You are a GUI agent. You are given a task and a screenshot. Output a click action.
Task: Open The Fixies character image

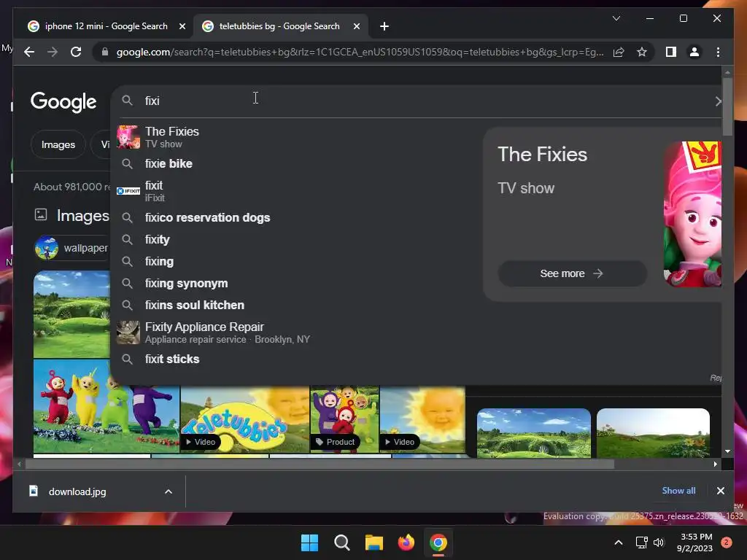point(692,214)
